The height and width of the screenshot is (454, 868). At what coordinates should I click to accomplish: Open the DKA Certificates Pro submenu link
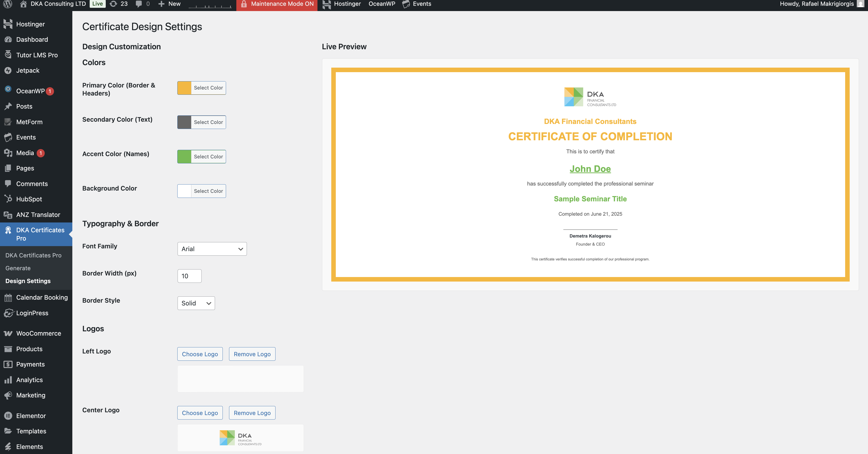pos(33,255)
